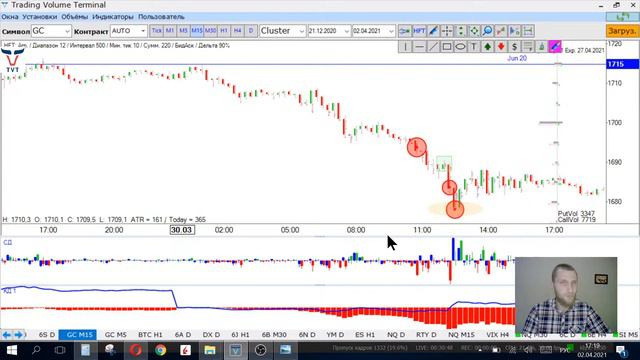Image resolution: width=640 pixels, height=360 pixels.
Task: Click the magenta highlighted brush icon
Action: point(555,47)
